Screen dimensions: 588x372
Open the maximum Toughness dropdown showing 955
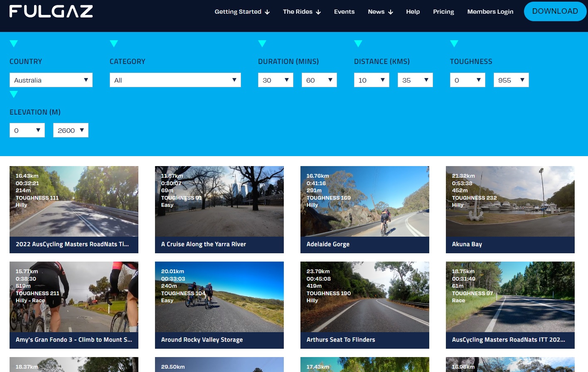coord(511,80)
